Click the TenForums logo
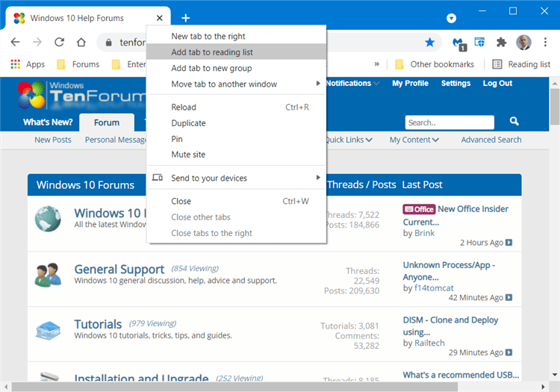560x392 pixels. (82, 95)
